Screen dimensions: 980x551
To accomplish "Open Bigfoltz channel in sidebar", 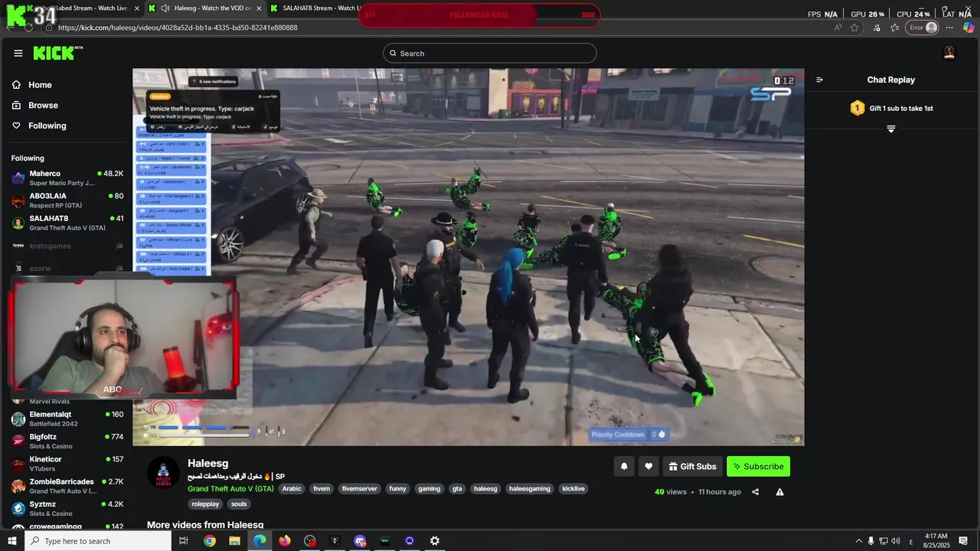I will click(67, 441).
